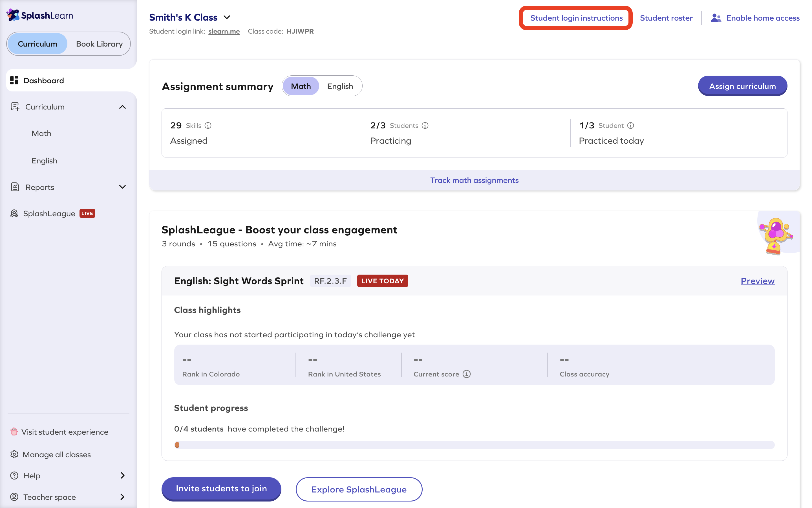Click the Preview link for Sight Words Sprint
This screenshot has width=812, height=508.
pos(758,281)
